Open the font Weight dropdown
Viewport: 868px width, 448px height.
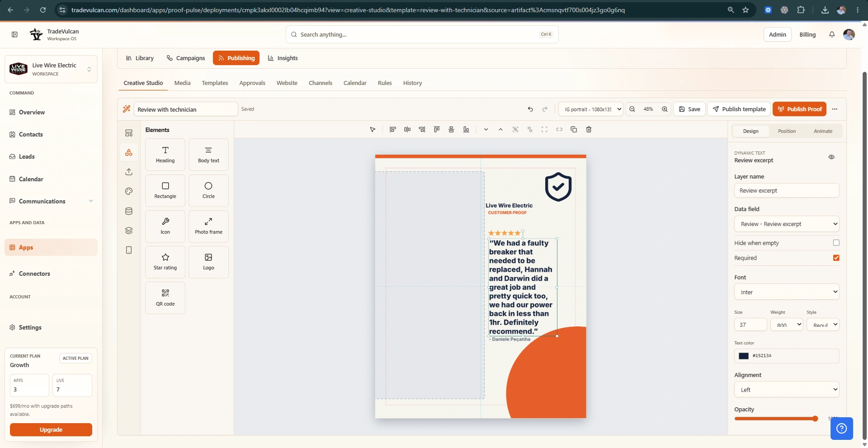(787, 325)
